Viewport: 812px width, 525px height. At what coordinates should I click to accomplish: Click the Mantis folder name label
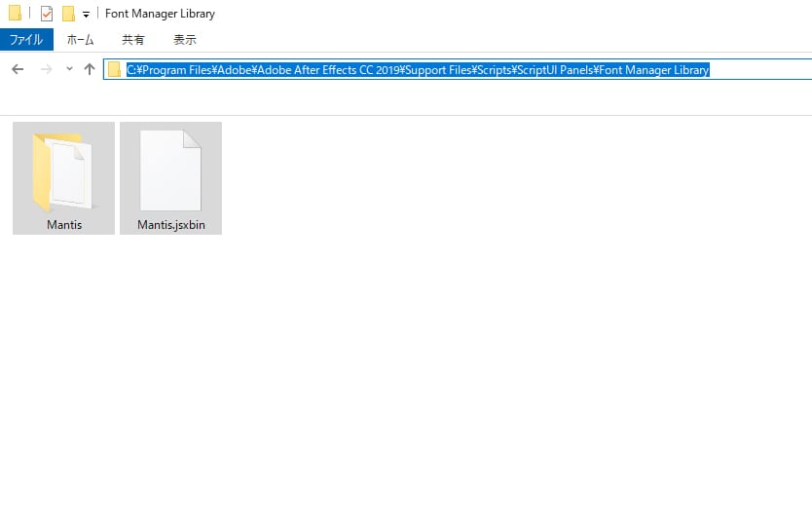click(x=64, y=225)
